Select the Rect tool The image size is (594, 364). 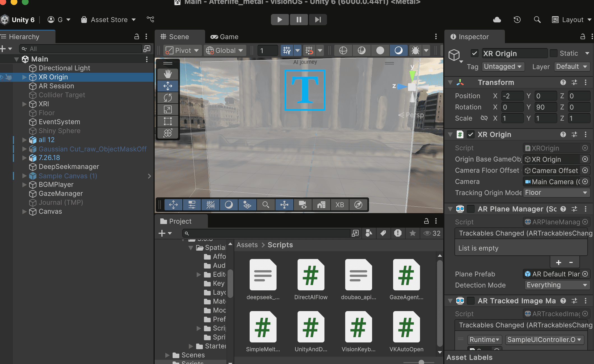coord(168,121)
